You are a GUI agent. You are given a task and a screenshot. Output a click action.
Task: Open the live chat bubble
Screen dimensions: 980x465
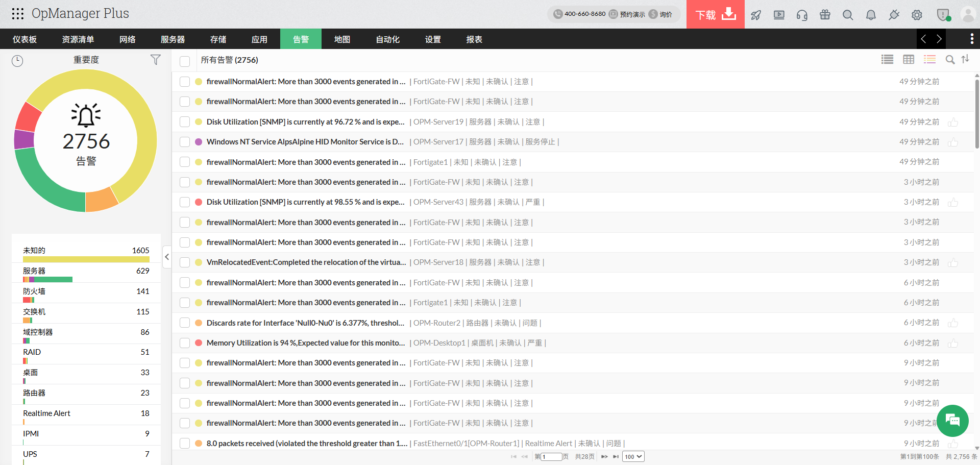pyautogui.click(x=952, y=420)
